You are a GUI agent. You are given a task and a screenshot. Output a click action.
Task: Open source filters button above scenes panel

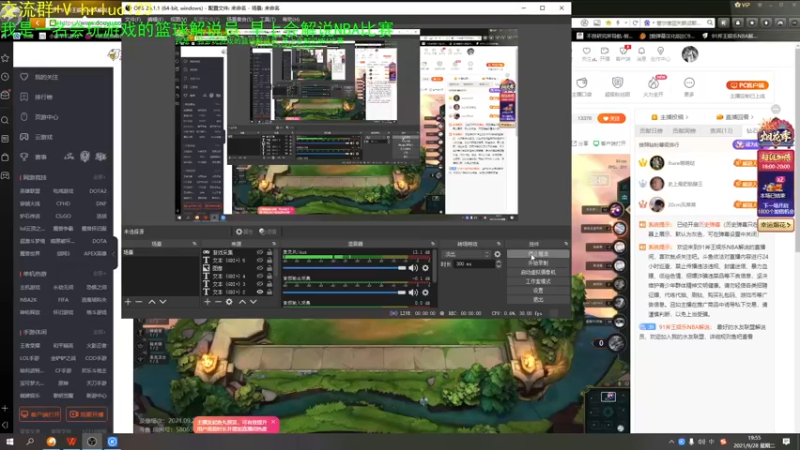(267, 232)
